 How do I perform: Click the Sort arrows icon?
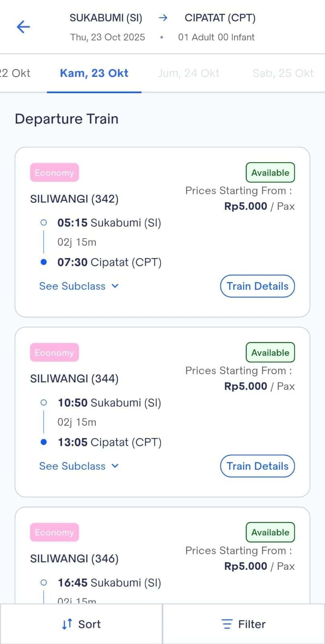coord(67,624)
